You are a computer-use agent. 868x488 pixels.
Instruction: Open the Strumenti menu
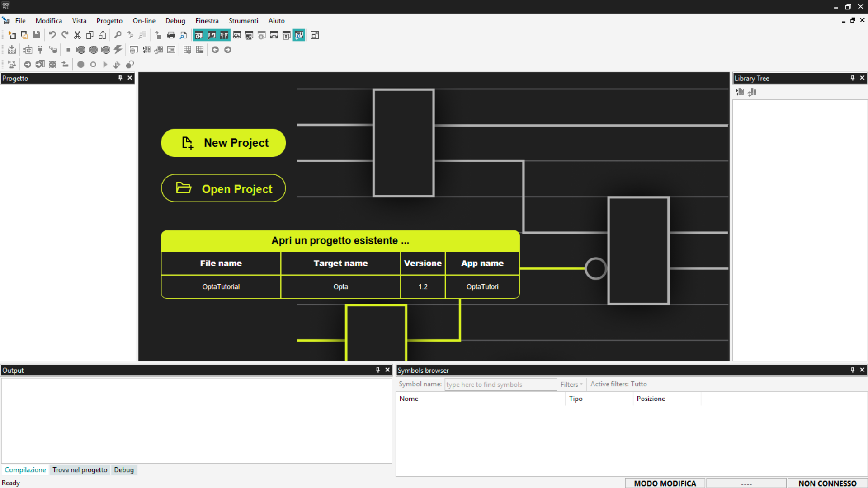tap(243, 21)
